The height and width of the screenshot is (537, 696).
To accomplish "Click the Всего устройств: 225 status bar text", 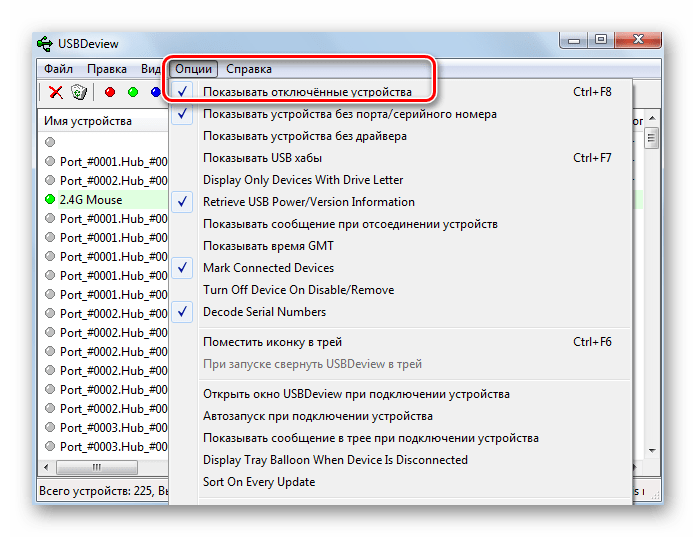I will click(95, 491).
